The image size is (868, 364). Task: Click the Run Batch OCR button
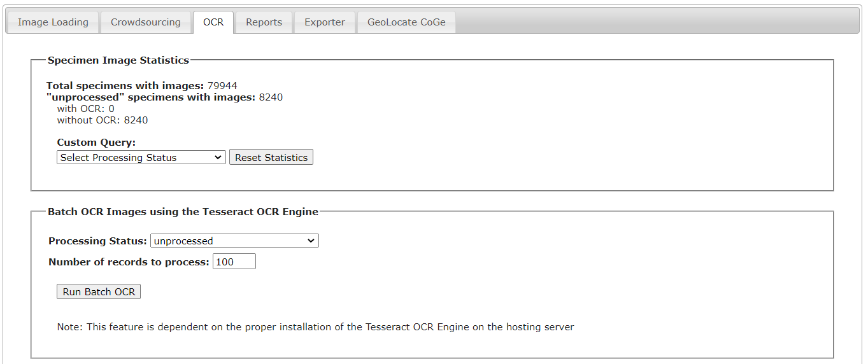[99, 291]
